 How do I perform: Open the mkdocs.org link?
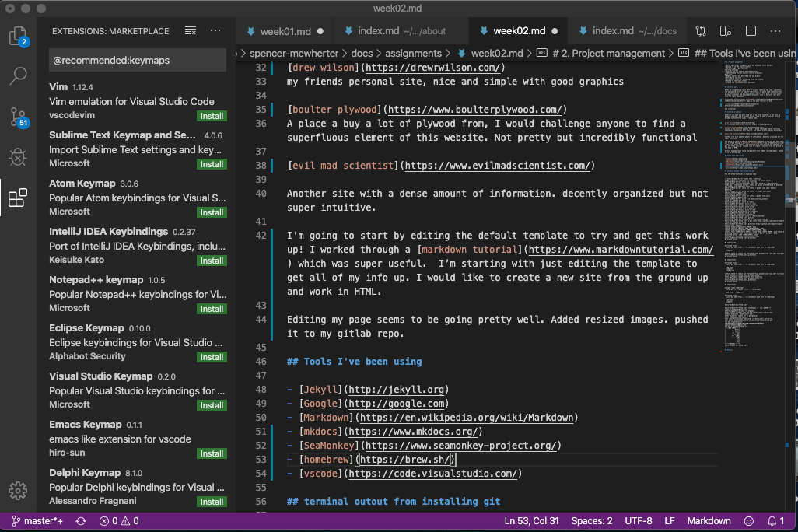point(413,432)
